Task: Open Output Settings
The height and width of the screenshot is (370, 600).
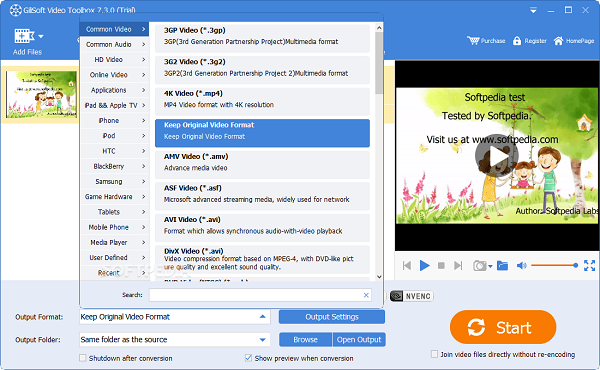Action: click(332, 317)
